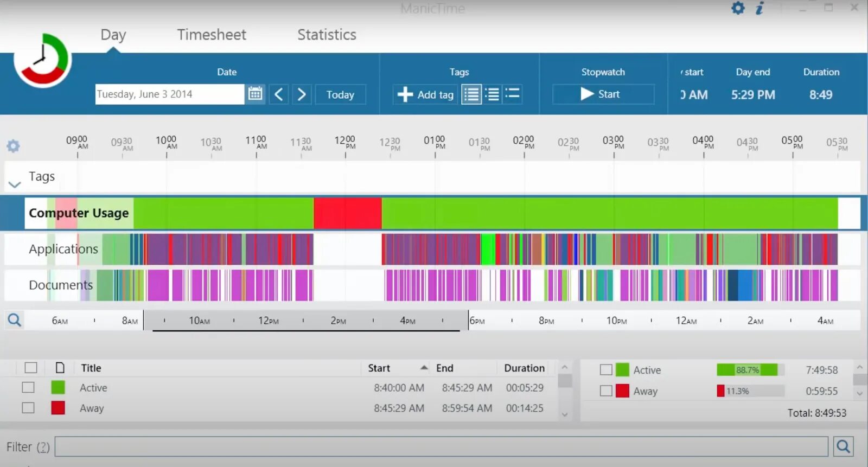Open the Filter help (?) link
Viewport: 868px width, 467px height.
click(43, 446)
